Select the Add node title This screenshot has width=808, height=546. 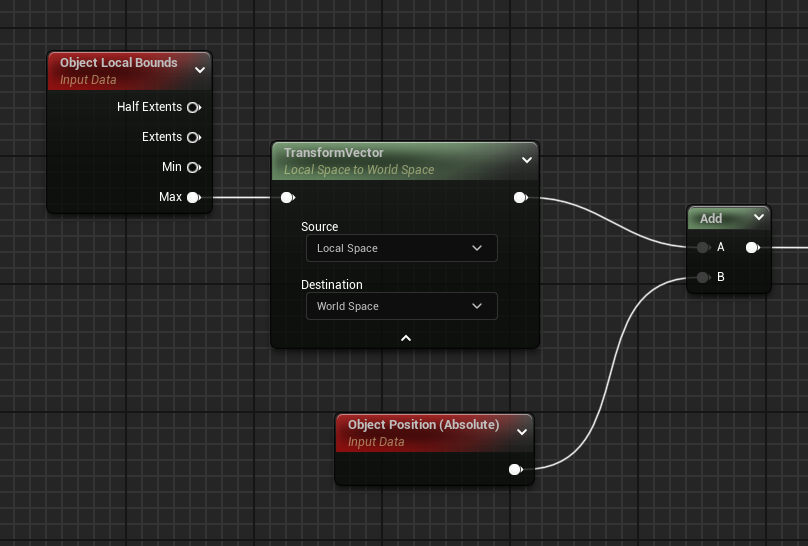(x=711, y=218)
